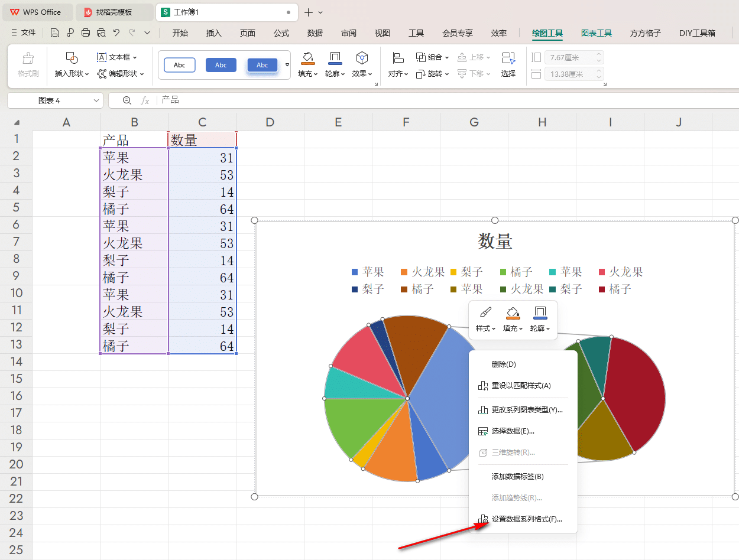Click the new tab plus button

(309, 12)
